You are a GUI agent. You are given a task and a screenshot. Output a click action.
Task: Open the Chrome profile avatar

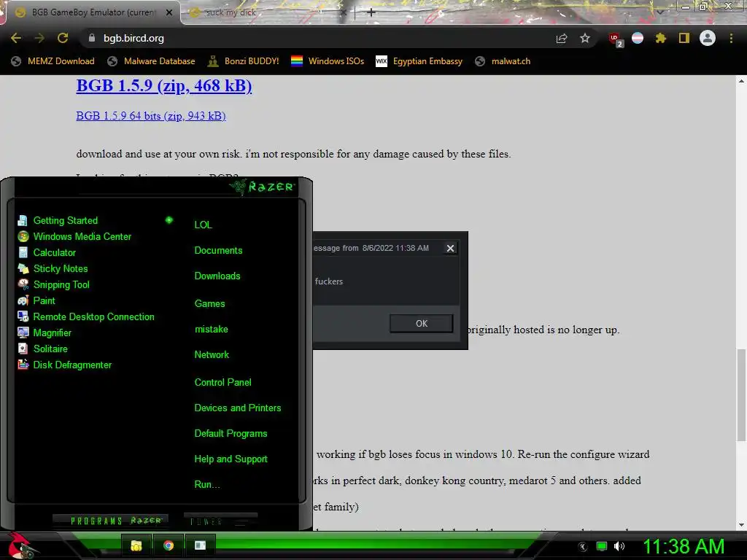click(708, 38)
